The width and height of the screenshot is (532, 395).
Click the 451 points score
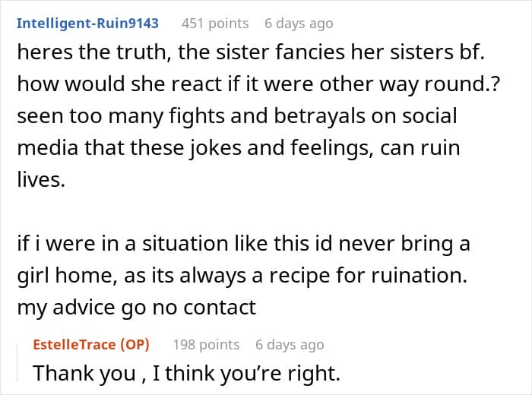point(215,24)
